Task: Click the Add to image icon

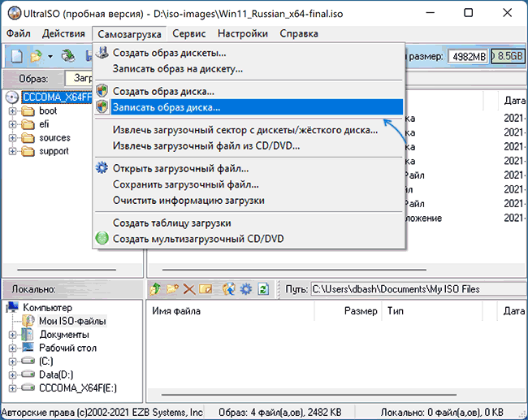Action: pyautogui.click(x=228, y=289)
